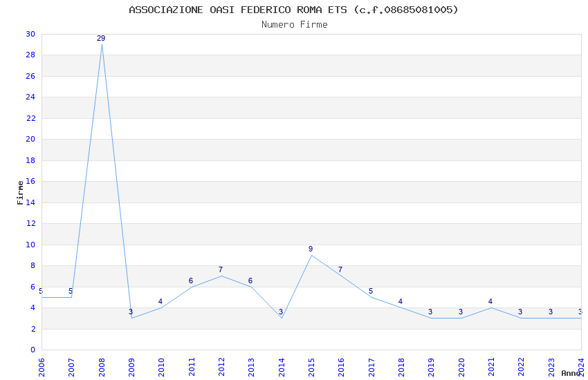Click the y-axis tick value 16
Screen dimensions: 588x380
[x=30, y=182]
